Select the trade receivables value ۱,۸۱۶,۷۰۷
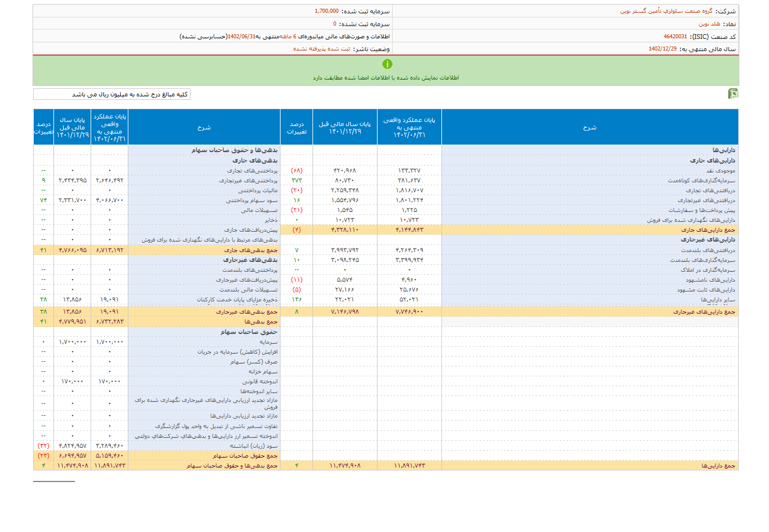This screenshot has width=769, height=532. [x=409, y=190]
